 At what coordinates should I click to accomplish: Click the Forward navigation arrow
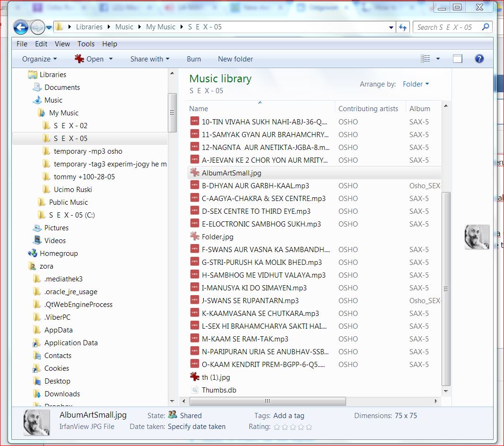coord(38,27)
